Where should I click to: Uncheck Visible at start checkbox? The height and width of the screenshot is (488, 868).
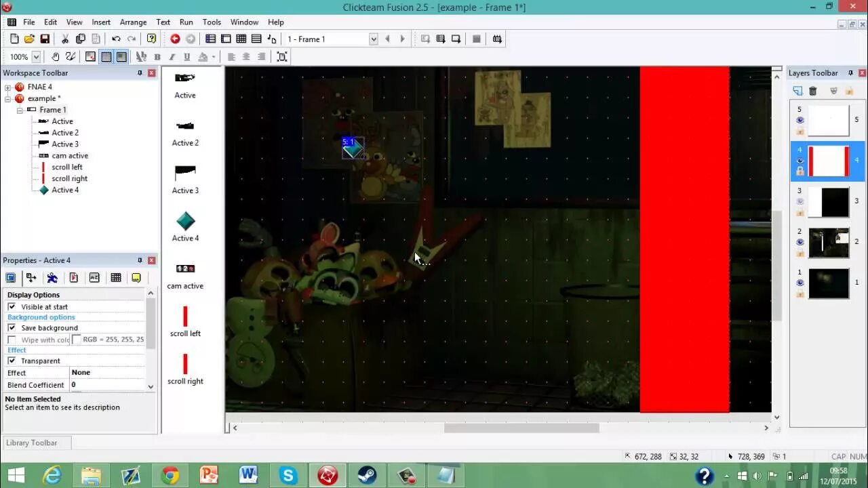(x=12, y=307)
